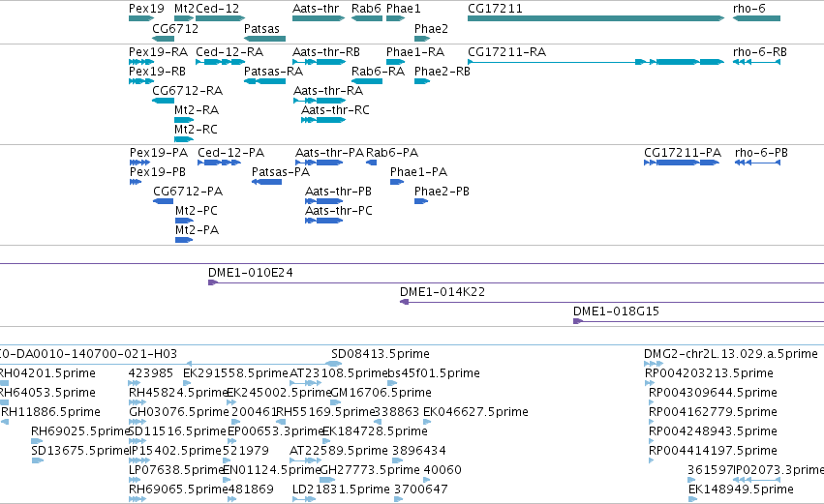Viewport: 824px width, 504px height.
Task: Open EST SD13675.5prime label
Action: 80,452
